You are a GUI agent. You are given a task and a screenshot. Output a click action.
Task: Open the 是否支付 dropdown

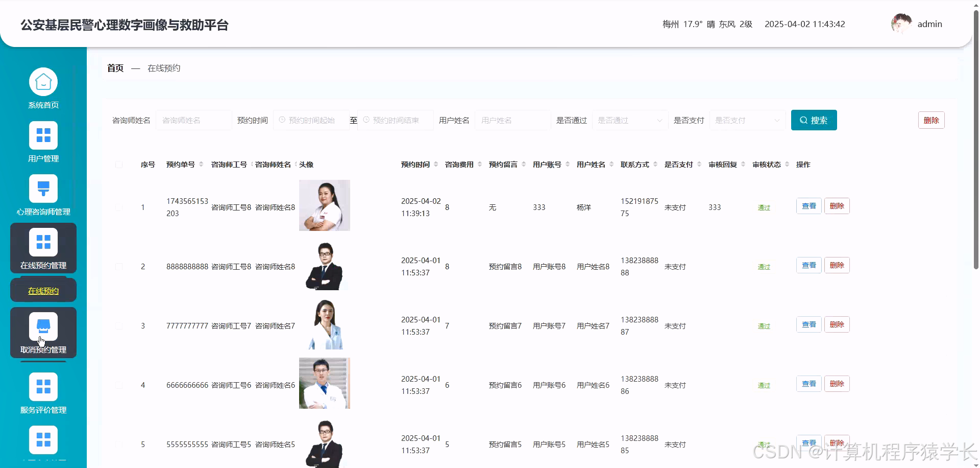click(x=747, y=120)
